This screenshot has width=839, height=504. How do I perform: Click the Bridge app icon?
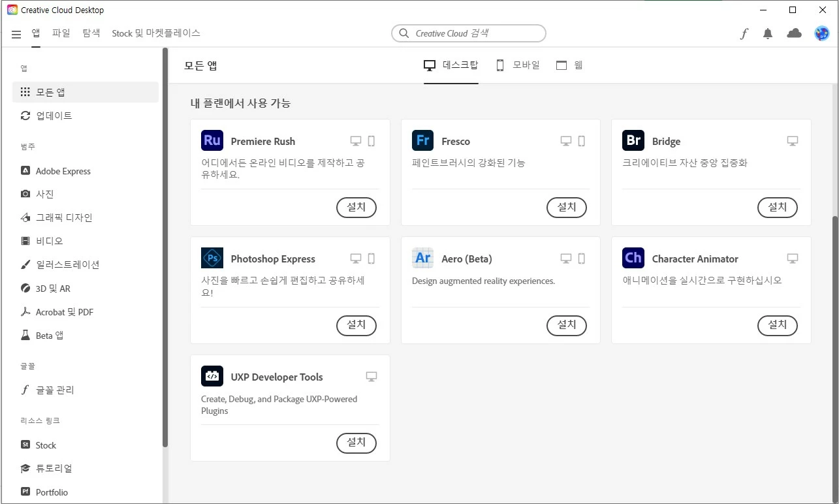[633, 140]
